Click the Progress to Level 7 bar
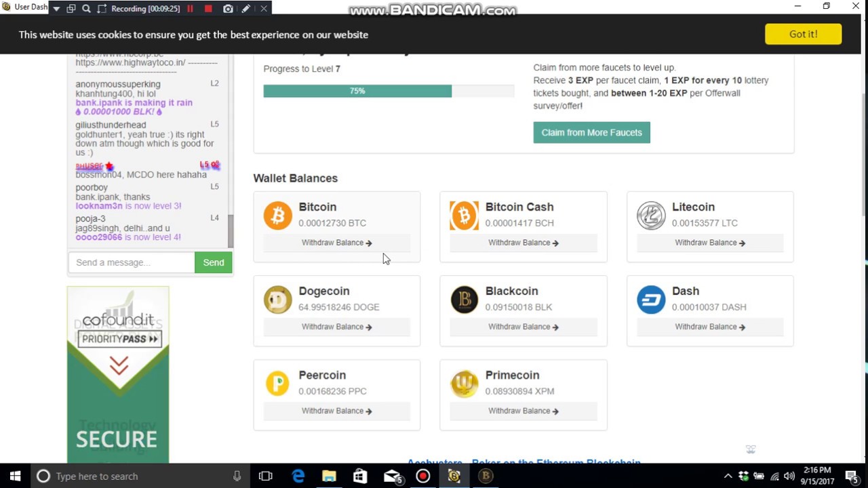Image resolution: width=868 pixels, height=488 pixels. coord(389,91)
